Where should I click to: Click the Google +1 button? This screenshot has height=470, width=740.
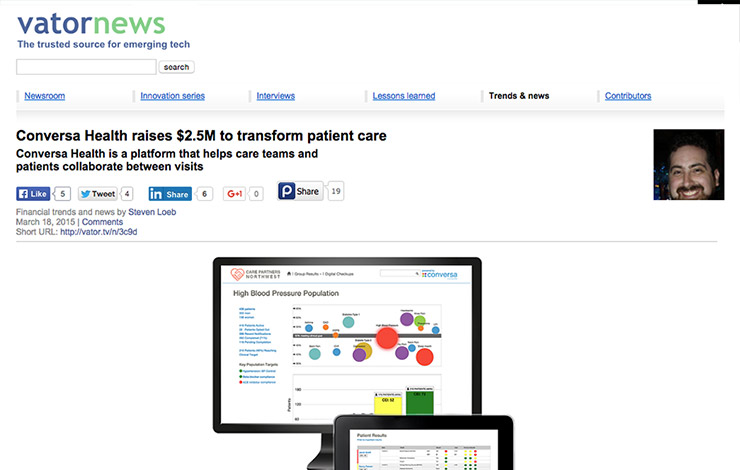tap(235, 194)
